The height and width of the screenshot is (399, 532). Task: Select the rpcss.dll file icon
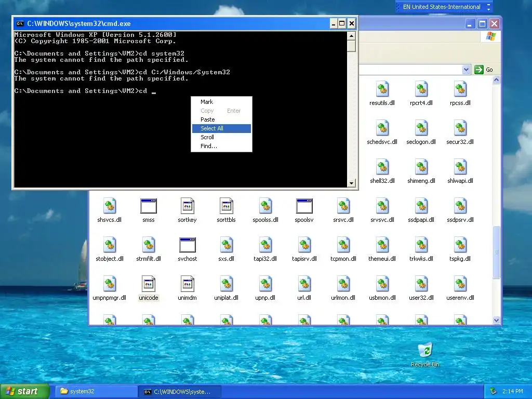(460, 89)
